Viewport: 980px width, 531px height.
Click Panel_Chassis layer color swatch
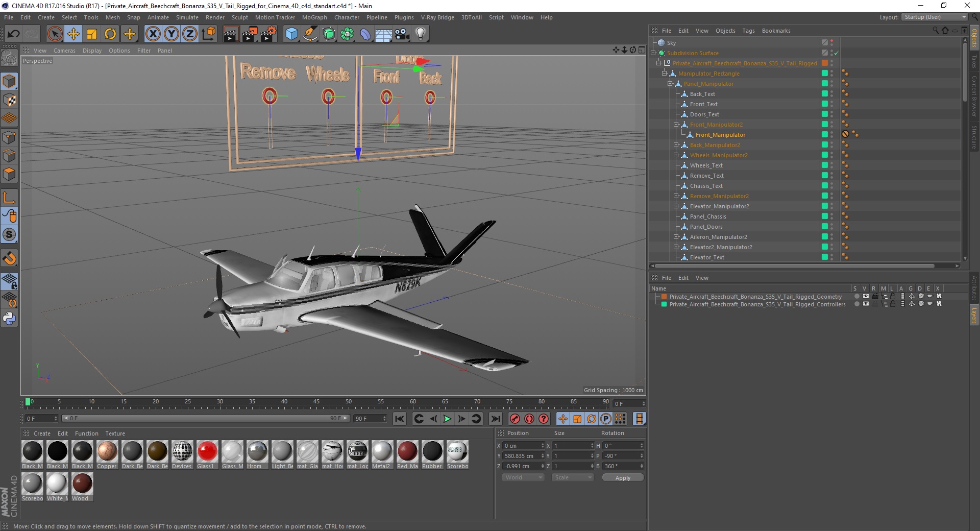click(824, 216)
